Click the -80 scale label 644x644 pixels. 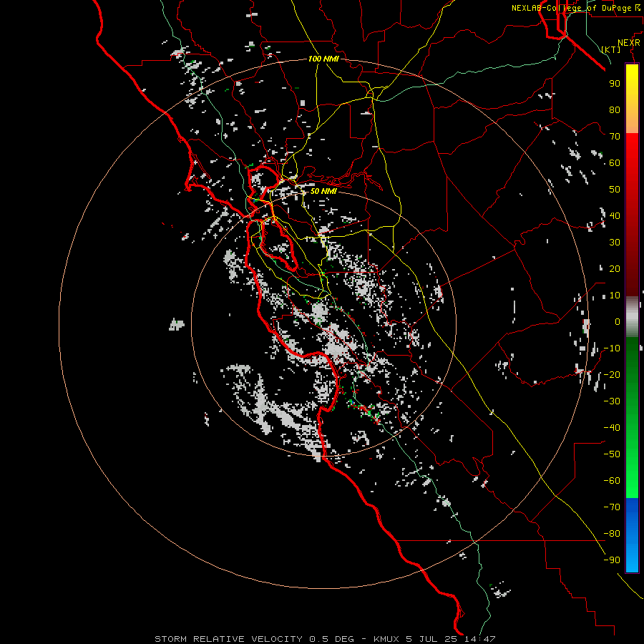[612, 534]
